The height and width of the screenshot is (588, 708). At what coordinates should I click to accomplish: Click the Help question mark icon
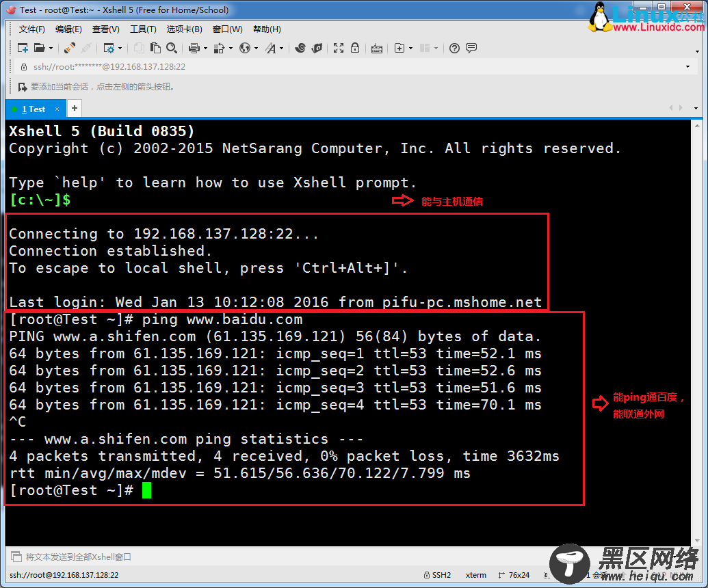(455, 48)
